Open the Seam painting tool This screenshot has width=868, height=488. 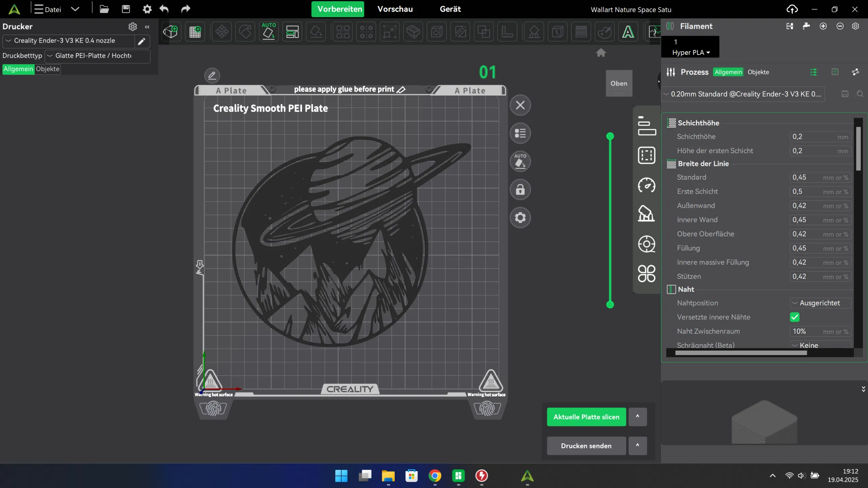[558, 32]
